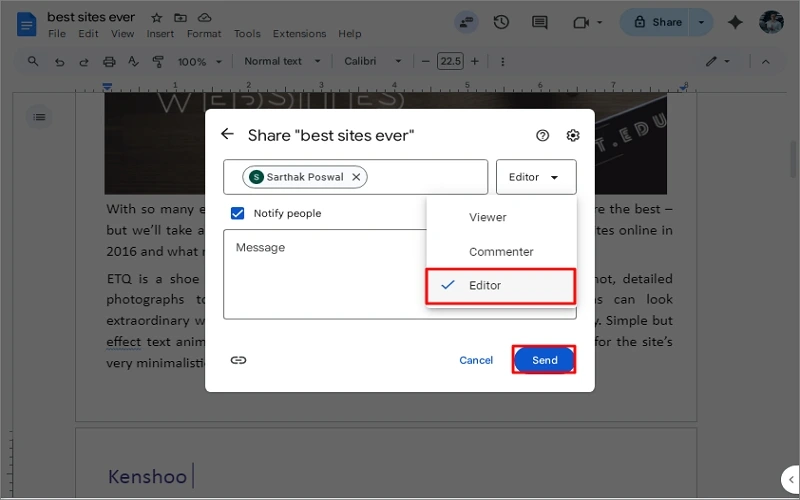Open the Tools menu
This screenshot has height=500, width=800.
tap(247, 34)
